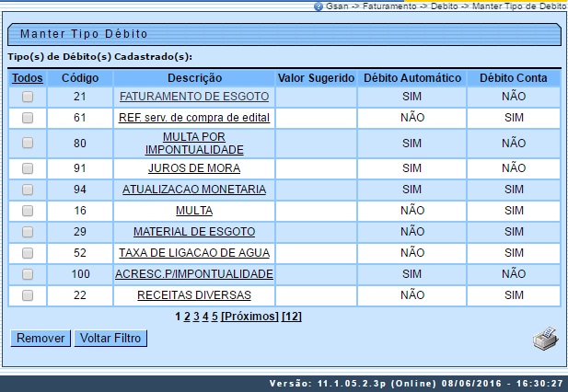The height and width of the screenshot is (392, 568).
Task: Check the box for FATURAMENTO DE ESGOTO
Action: pyautogui.click(x=28, y=97)
